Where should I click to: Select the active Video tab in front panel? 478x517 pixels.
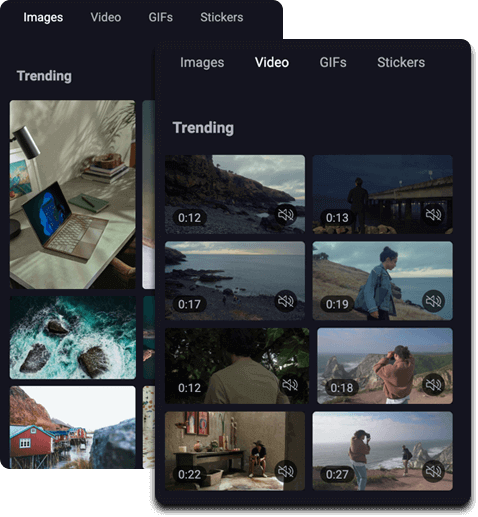coord(272,62)
